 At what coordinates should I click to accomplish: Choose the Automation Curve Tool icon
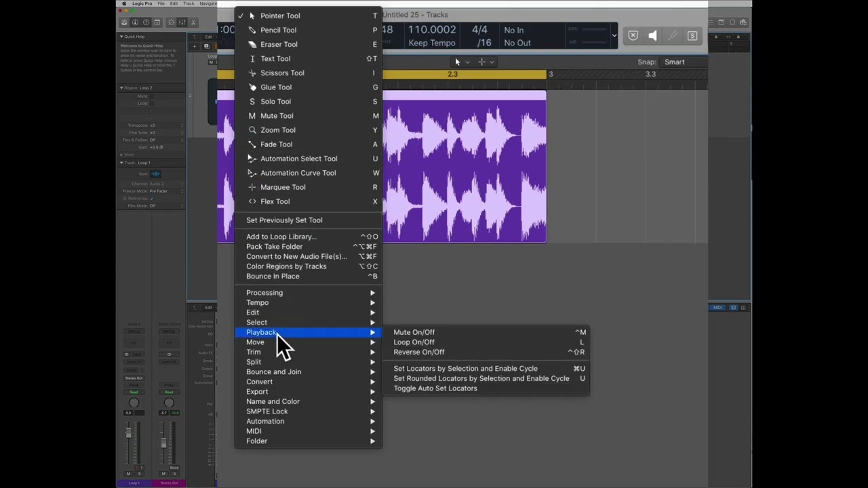tap(252, 173)
